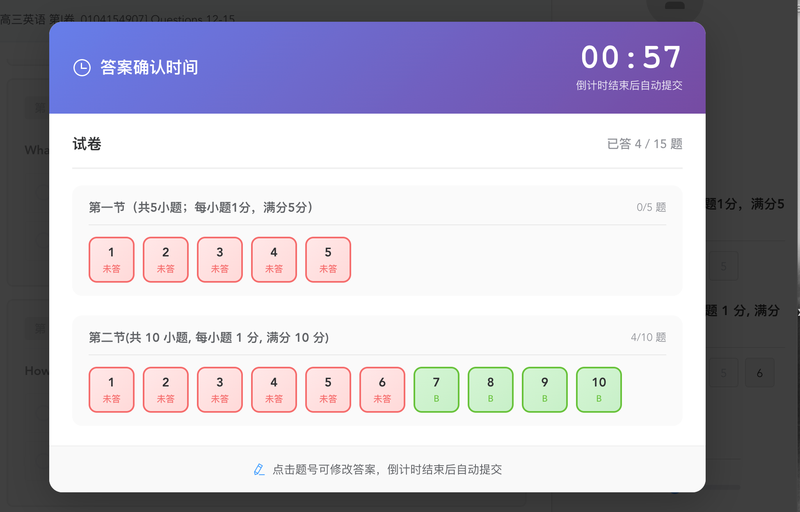Change the answer of question 10
Screen dimensions: 800x512
pyautogui.click(x=599, y=390)
